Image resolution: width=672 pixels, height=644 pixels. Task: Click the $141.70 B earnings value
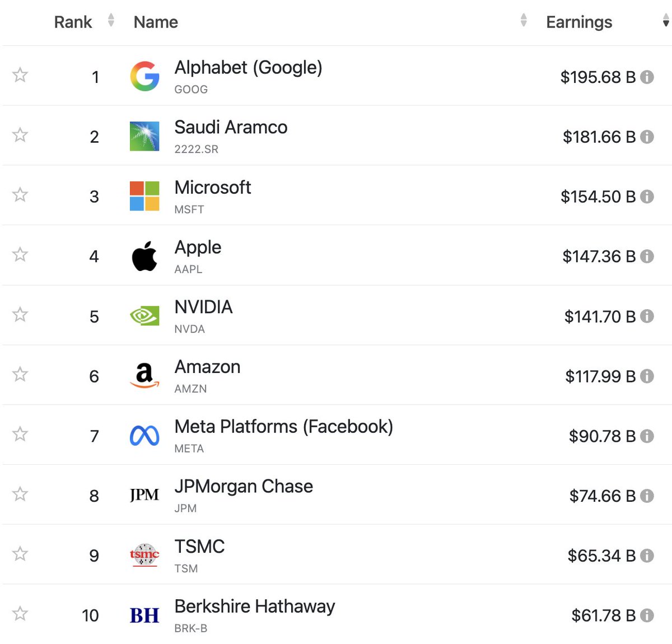600,317
